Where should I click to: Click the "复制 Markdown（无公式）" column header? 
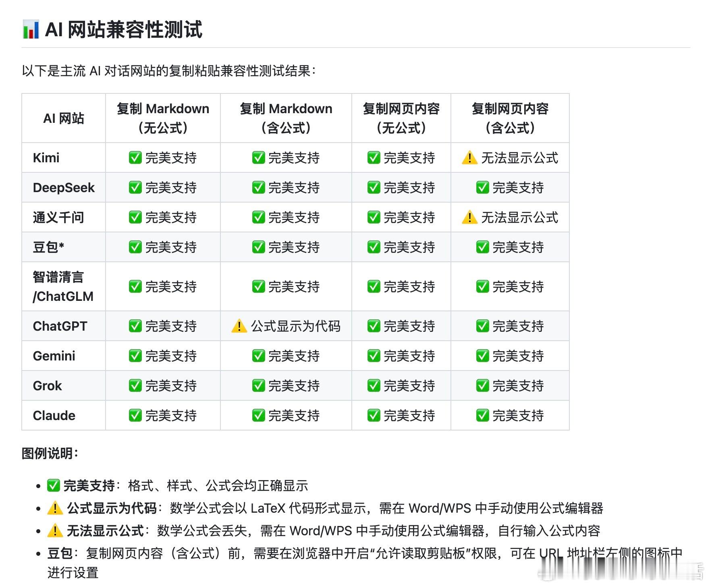point(163,118)
